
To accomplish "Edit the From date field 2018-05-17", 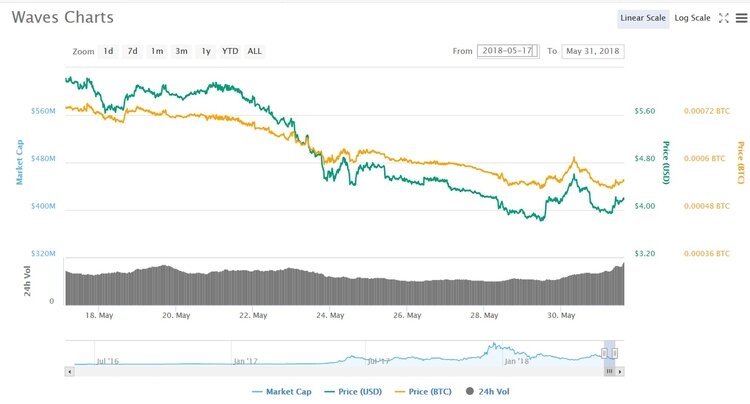I will click(508, 51).
